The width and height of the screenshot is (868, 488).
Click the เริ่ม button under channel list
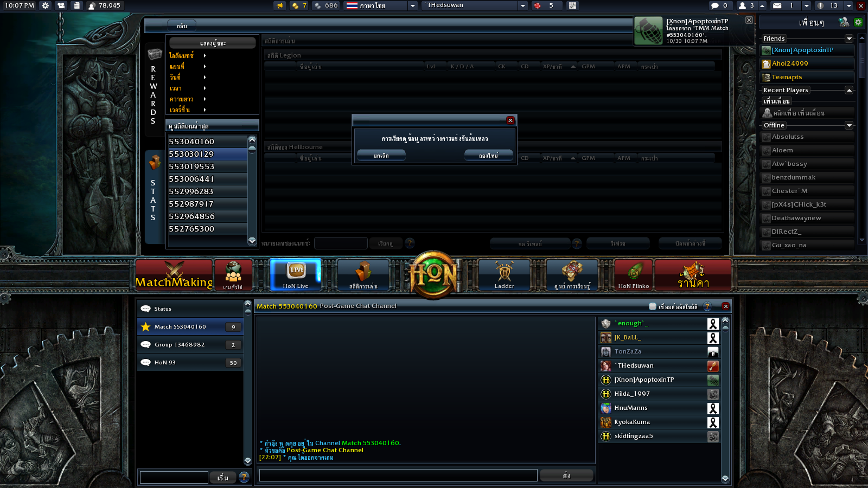coord(223,477)
